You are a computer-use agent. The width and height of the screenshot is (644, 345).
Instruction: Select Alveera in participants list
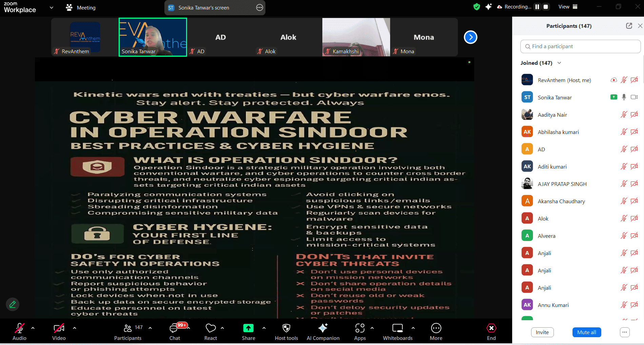pos(580,236)
